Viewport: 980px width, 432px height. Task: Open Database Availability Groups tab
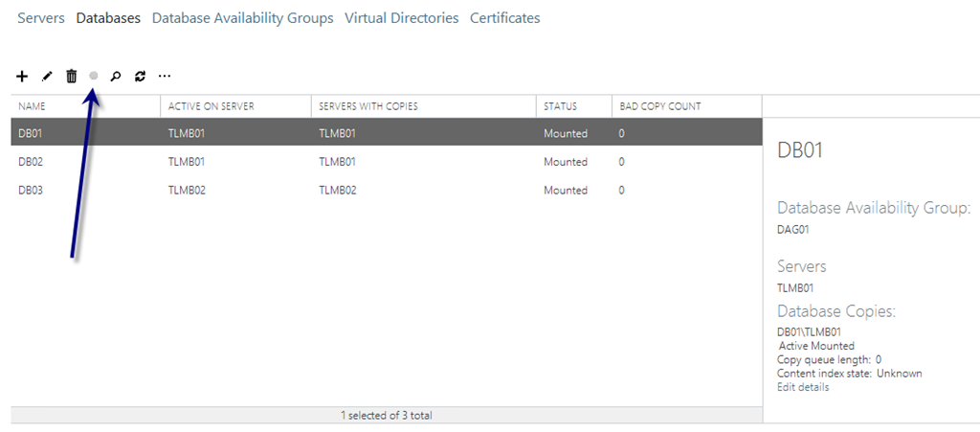tap(242, 18)
